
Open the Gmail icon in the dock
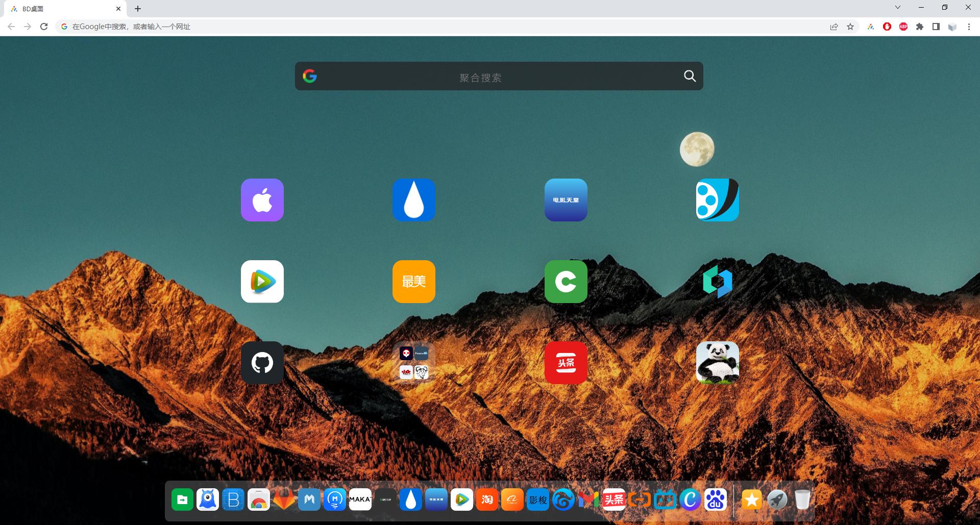[589, 500]
